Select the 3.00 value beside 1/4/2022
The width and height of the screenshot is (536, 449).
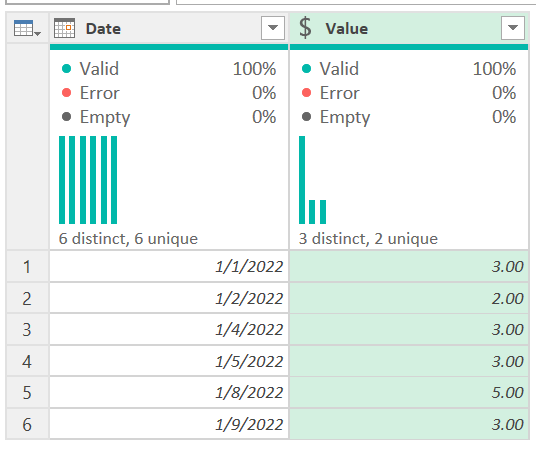pos(409,330)
